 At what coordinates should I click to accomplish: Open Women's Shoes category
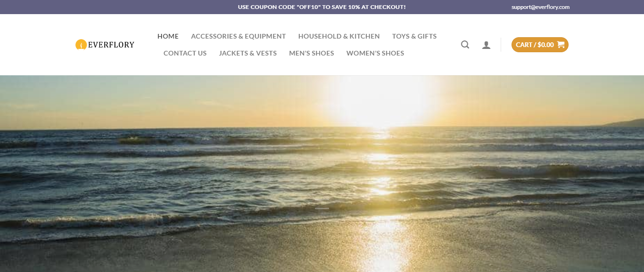375,53
